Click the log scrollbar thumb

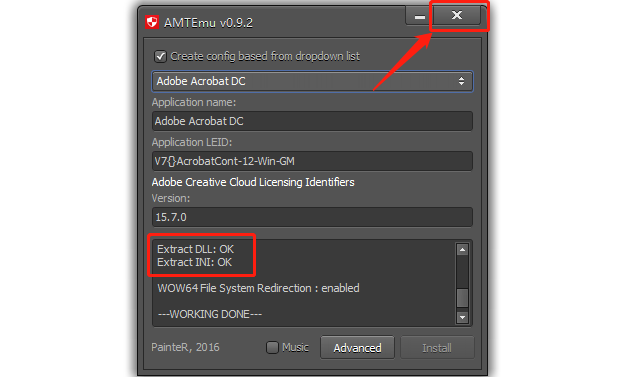(x=462, y=298)
